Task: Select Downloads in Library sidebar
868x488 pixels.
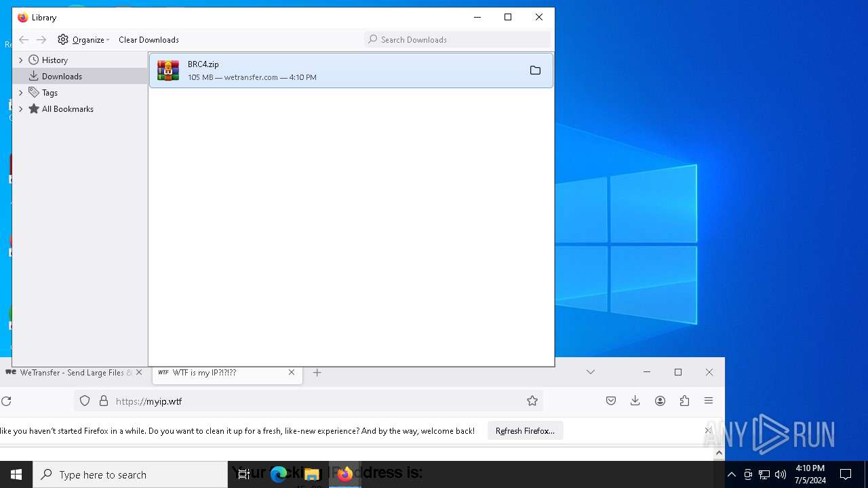Action: click(x=62, y=76)
